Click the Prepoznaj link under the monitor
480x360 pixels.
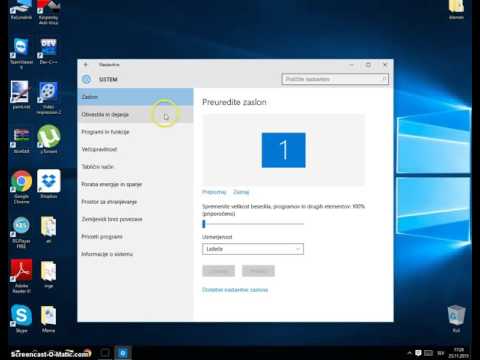click(214, 192)
